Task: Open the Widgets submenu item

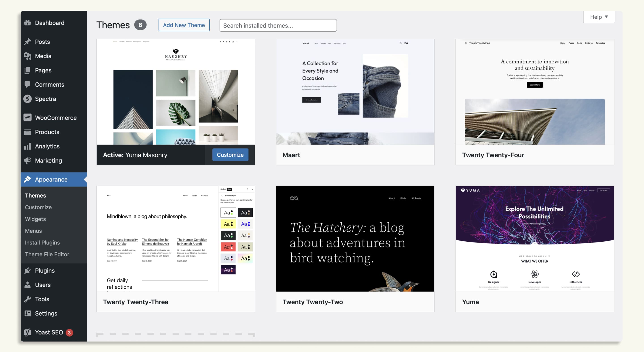Action: pyautogui.click(x=36, y=219)
